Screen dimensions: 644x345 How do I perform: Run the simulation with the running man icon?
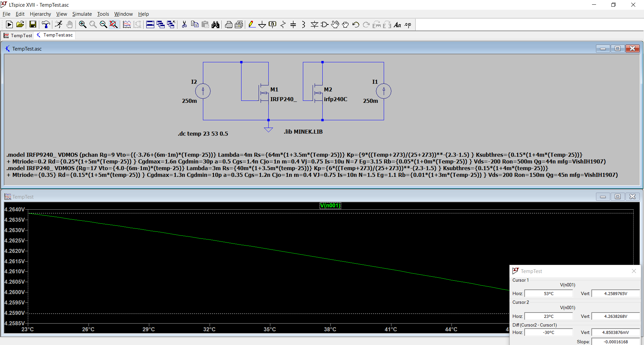tap(59, 24)
